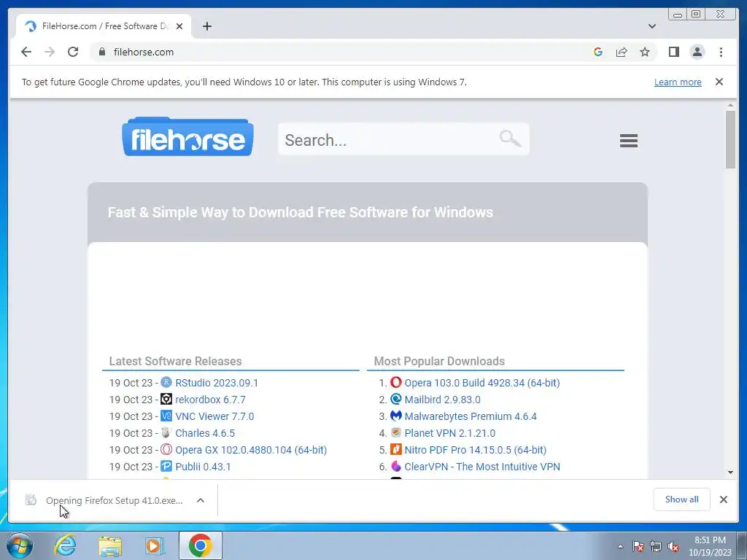Share this page using the share icon
Screen dimensions: 747x560
(x=622, y=52)
